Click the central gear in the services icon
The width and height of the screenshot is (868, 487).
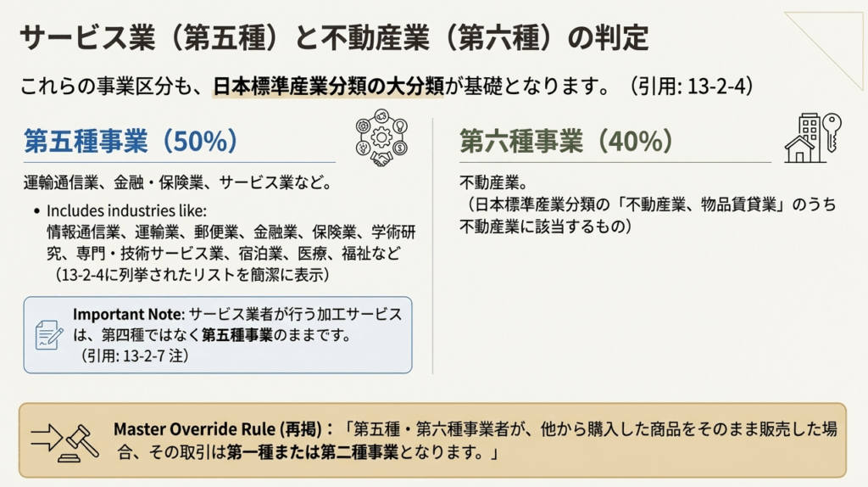pyautogui.click(x=381, y=137)
